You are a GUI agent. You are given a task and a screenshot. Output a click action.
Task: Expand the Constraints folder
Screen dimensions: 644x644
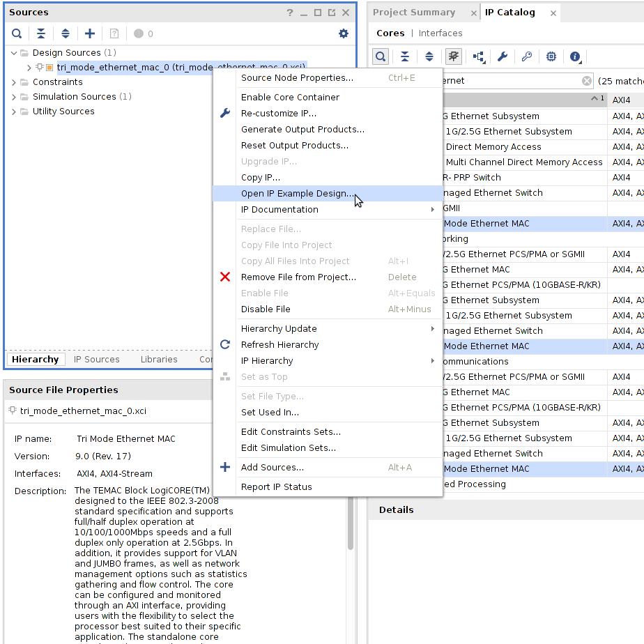coord(13,82)
